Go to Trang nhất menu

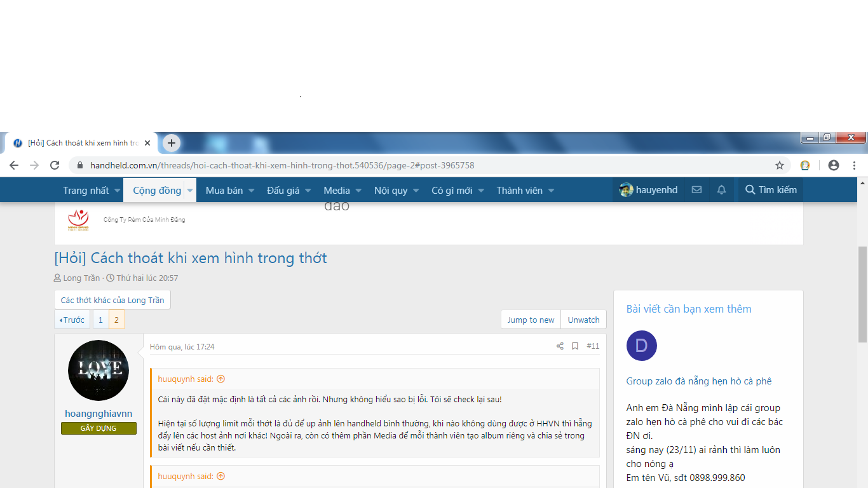86,191
